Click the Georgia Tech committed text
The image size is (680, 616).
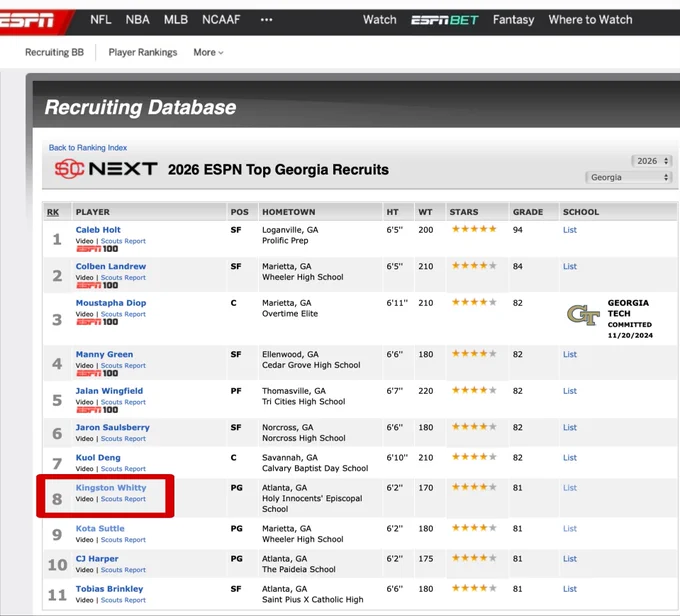pyautogui.click(x=630, y=319)
